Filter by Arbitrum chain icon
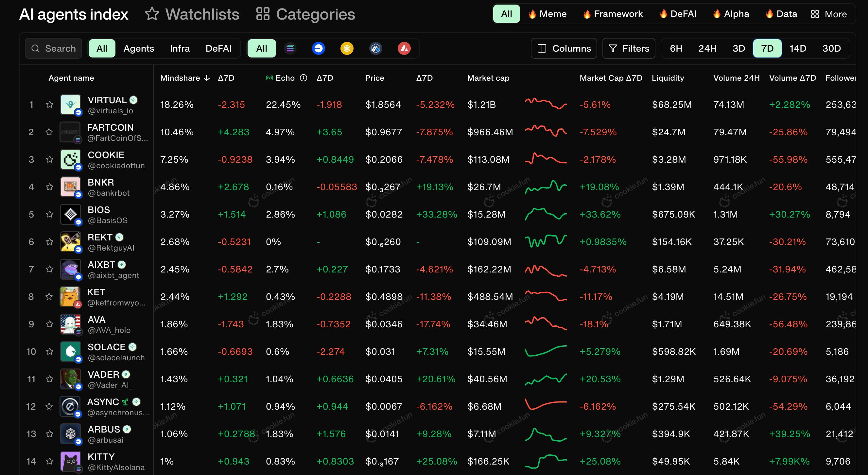 tap(375, 48)
